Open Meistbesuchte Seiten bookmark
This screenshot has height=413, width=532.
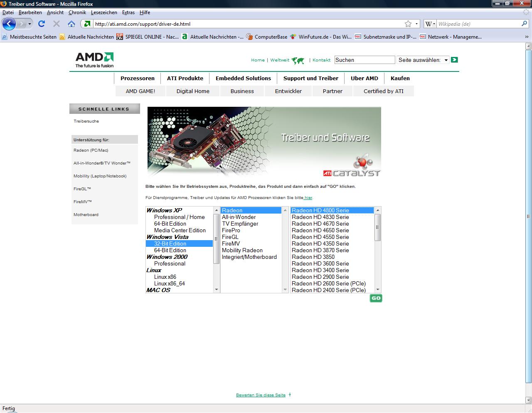29,37
